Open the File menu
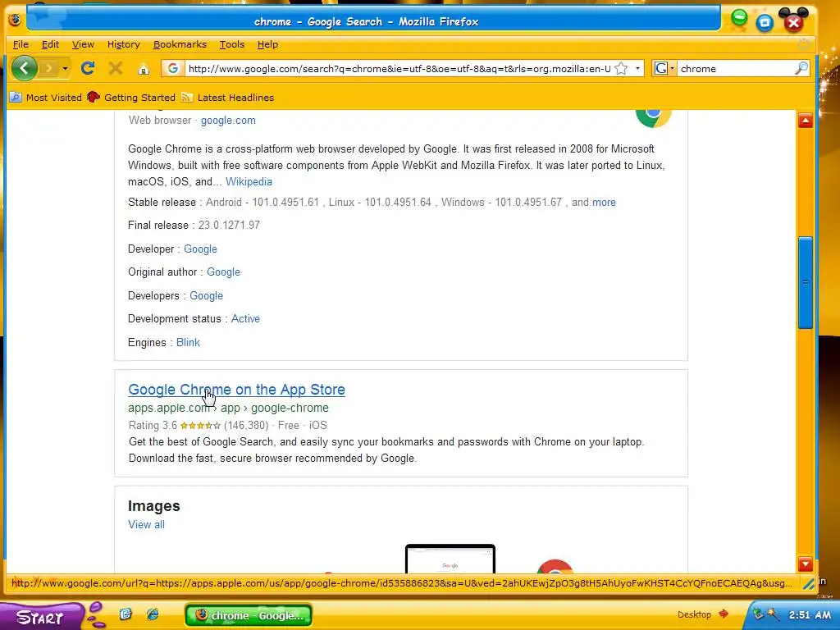This screenshot has height=630, width=840. (21, 44)
